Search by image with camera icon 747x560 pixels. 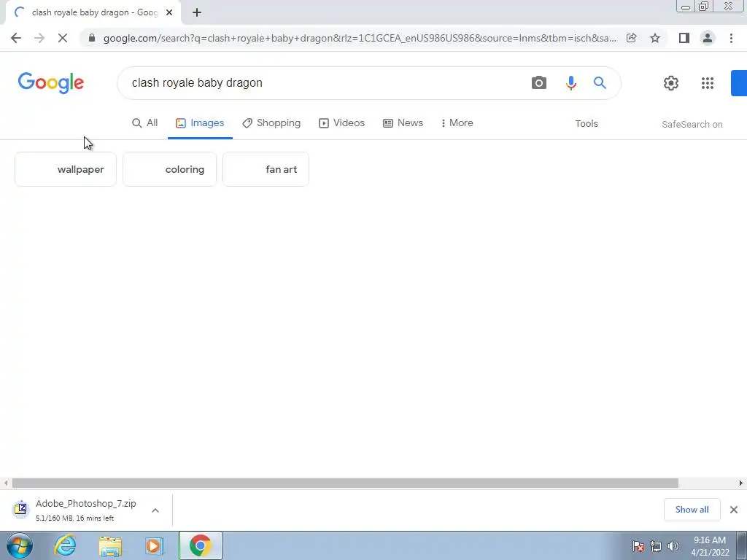[539, 83]
